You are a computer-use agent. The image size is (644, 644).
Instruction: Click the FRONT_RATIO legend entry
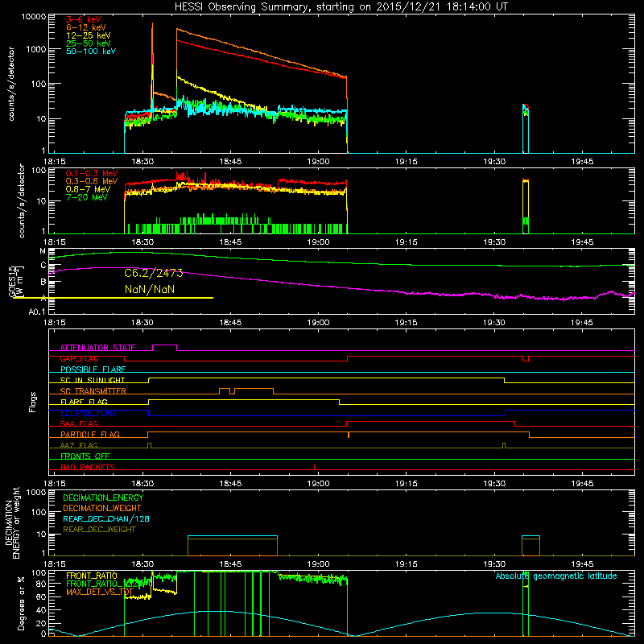92,576
